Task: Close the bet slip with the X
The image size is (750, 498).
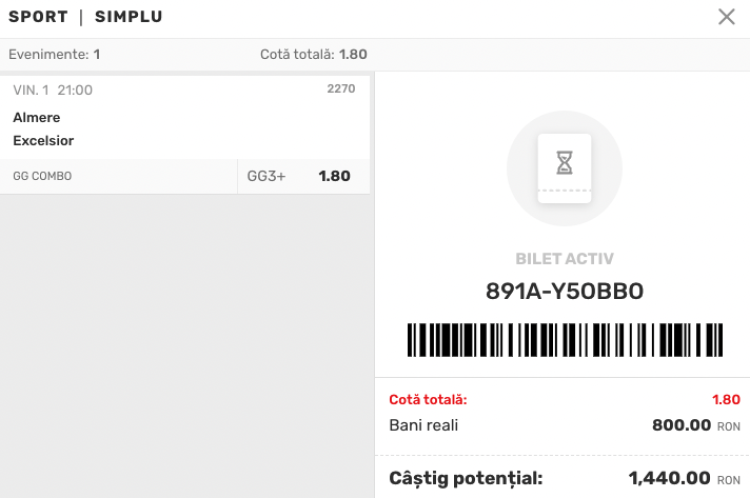Action: [x=727, y=17]
